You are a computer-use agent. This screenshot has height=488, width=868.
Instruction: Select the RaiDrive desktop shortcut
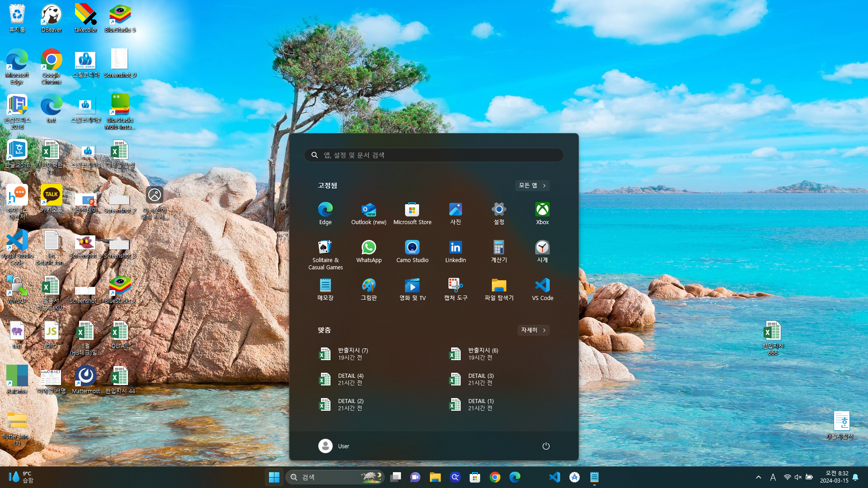coord(17,380)
